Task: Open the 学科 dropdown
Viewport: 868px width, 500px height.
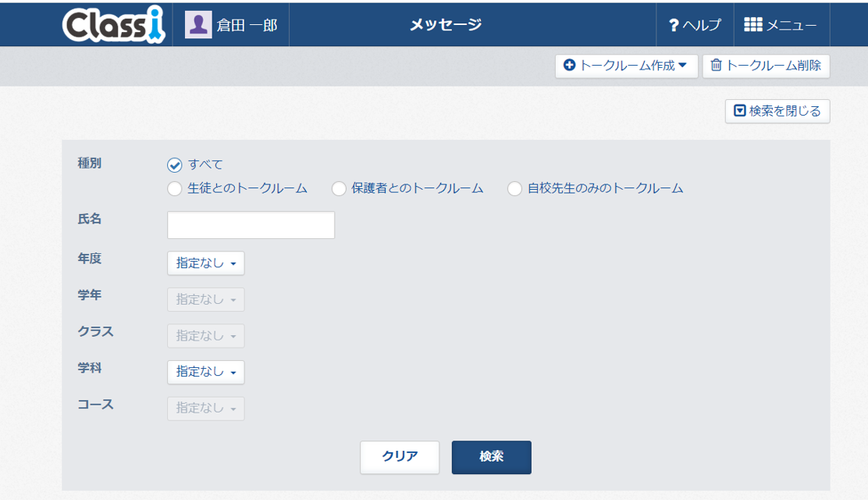Action: coord(205,372)
